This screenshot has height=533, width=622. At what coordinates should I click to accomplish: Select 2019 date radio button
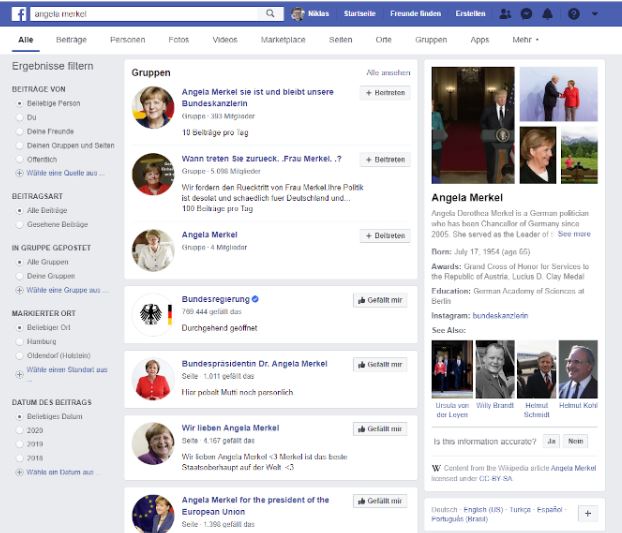pos(19,444)
